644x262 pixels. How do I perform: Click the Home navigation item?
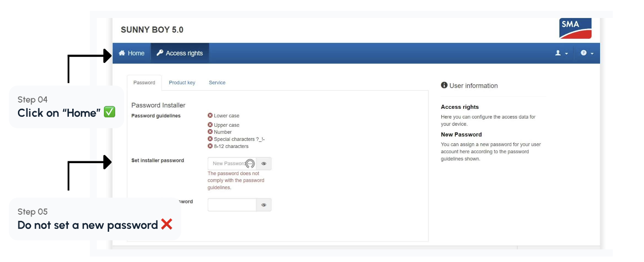click(x=131, y=53)
